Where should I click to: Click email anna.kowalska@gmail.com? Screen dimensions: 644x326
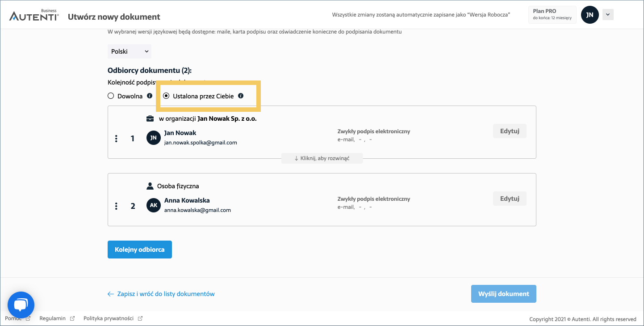point(197,210)
